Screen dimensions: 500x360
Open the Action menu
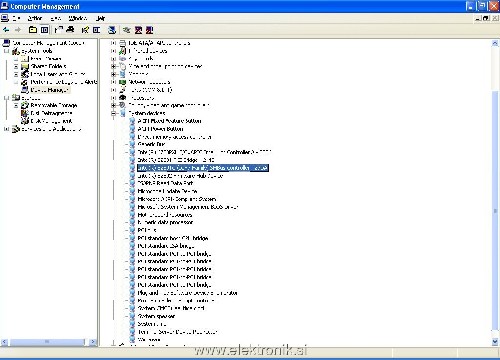(x=35, y=18)
